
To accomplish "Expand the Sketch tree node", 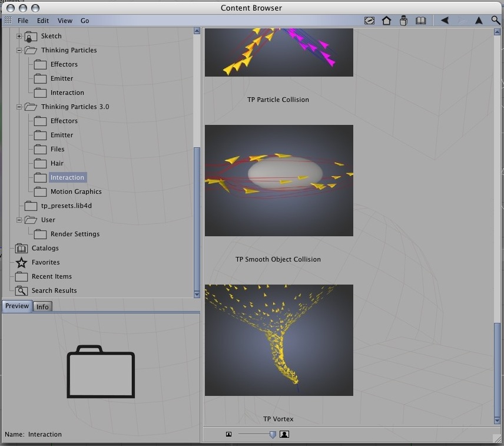I will 19,36.
